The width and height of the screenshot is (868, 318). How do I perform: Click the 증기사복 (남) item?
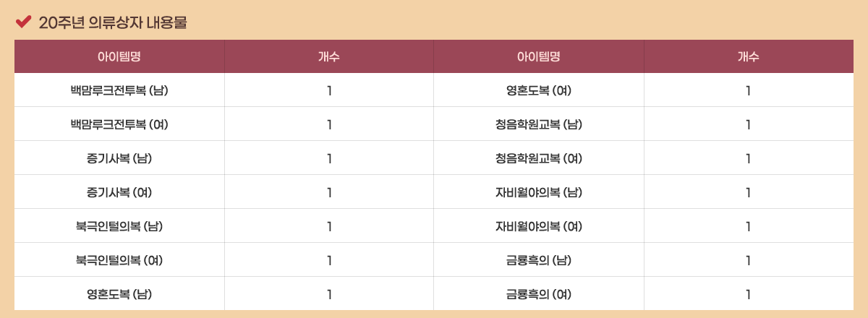119,158
